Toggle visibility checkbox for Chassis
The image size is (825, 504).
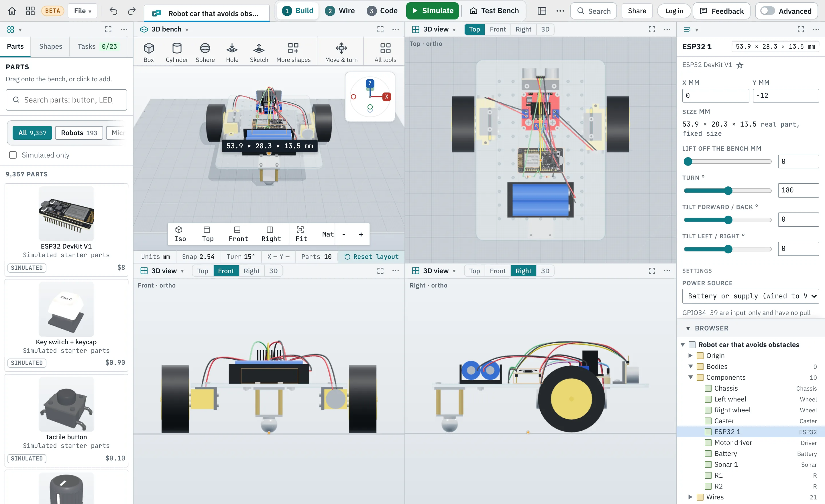pyautogui.click(x=708, y=388)
